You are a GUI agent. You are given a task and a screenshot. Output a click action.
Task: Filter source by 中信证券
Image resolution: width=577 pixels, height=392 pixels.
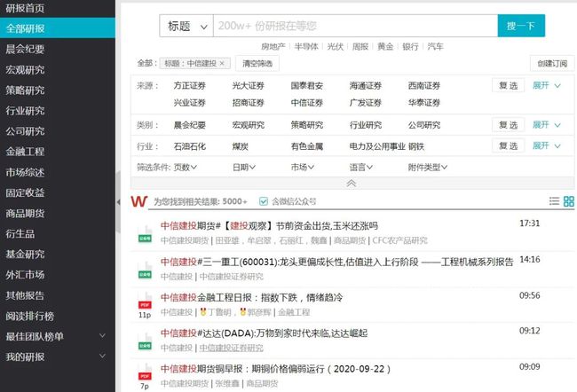tap(307, 103)
